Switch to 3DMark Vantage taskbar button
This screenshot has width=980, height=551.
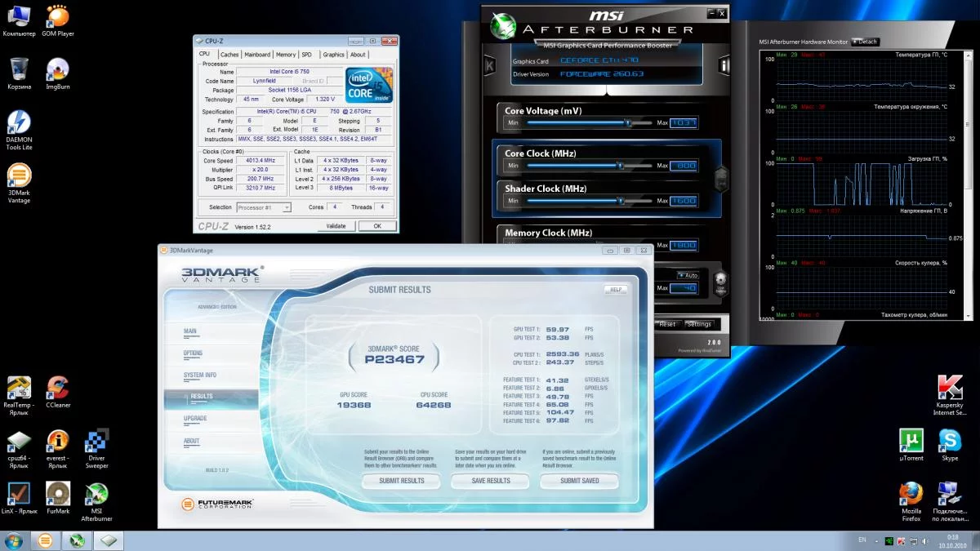tap(46, 540)
